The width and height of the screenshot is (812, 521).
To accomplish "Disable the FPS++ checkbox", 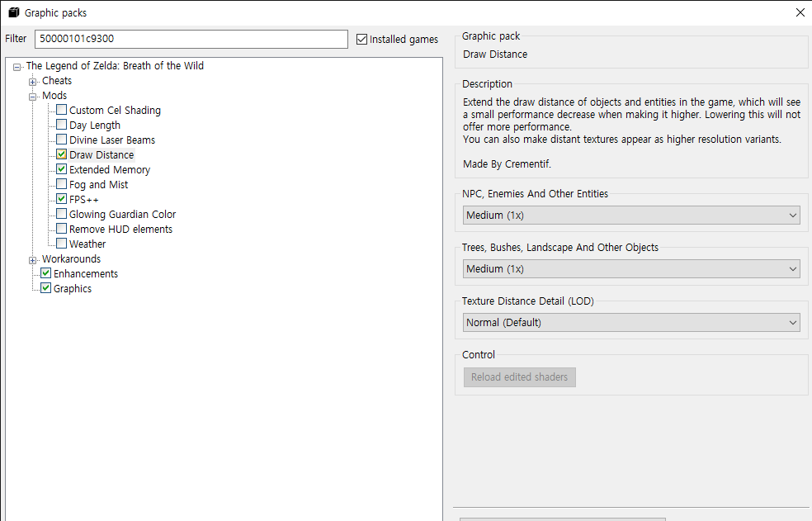I will 62,198.
